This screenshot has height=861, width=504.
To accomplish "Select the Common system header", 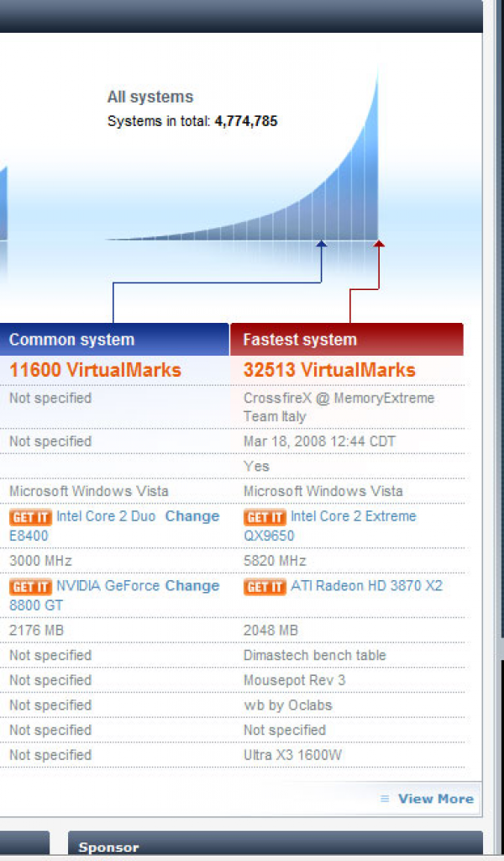I will pyautogui.click(x=114, y=340).
